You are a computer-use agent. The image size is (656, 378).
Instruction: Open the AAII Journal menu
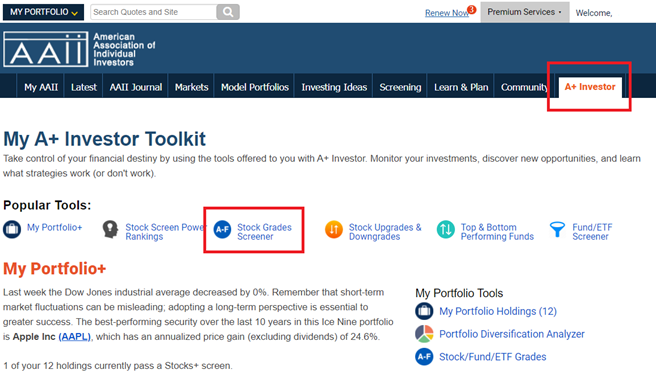pyautogui.click(x=136, y=87)
